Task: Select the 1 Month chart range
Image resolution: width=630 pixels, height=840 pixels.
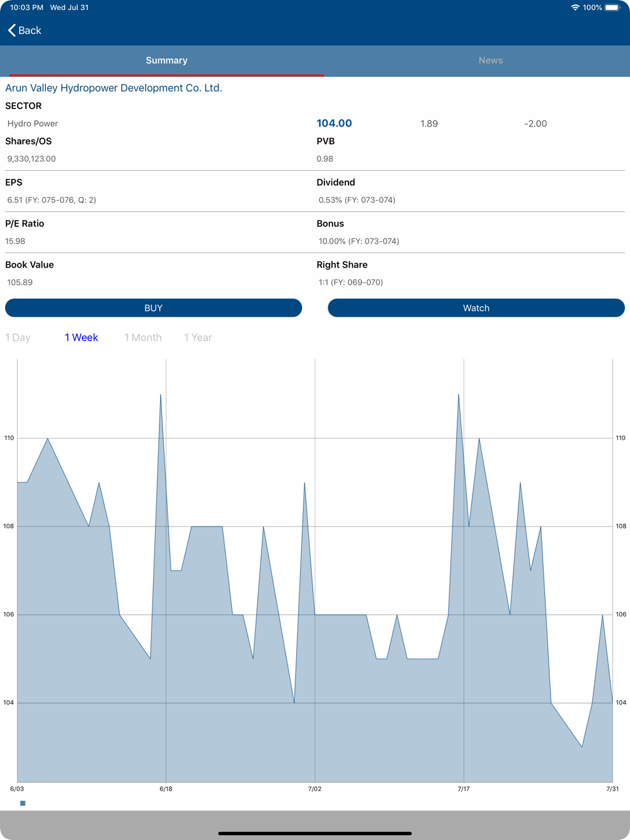Action: click(x=143, y=338)
